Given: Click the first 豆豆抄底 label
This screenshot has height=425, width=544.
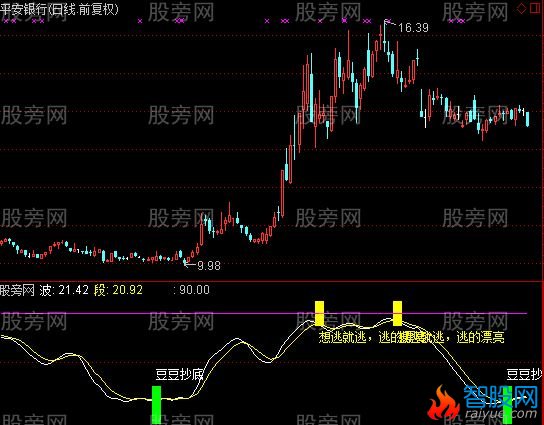Looking at the screenshot, I should pyautogui.click(x=179, y=375).
